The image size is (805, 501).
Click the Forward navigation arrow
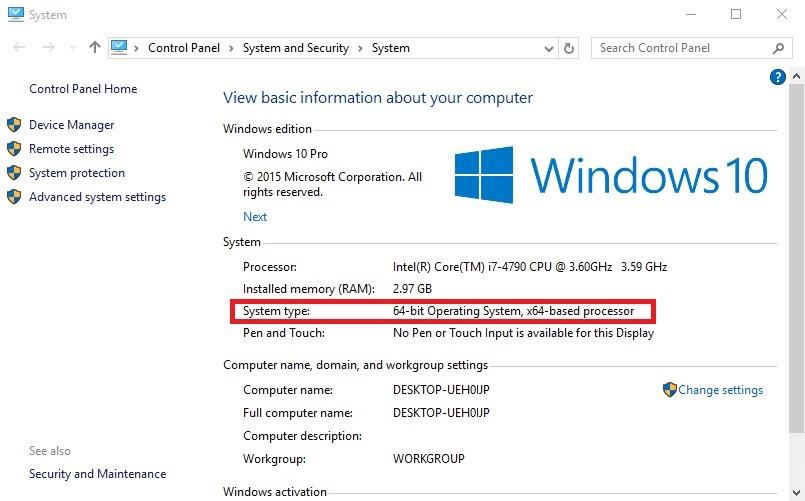49,48
